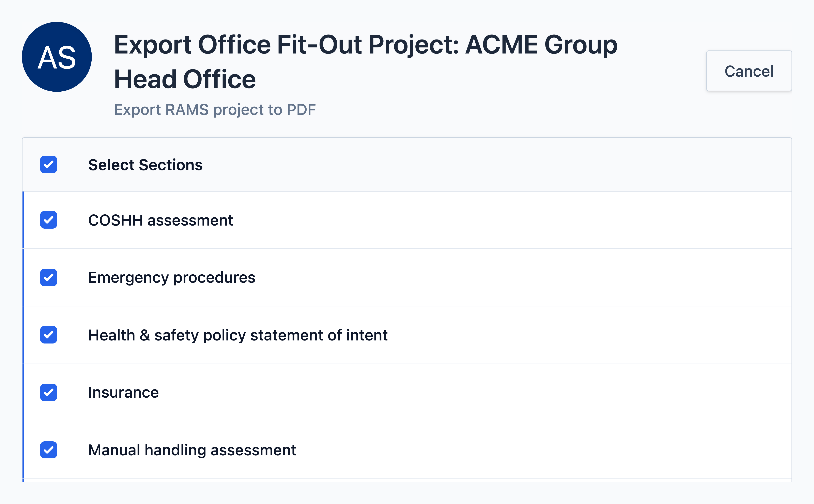Click blank header area beside Select Sections
Viewport: 814px width, 504px height.
(x=497, y=165)
